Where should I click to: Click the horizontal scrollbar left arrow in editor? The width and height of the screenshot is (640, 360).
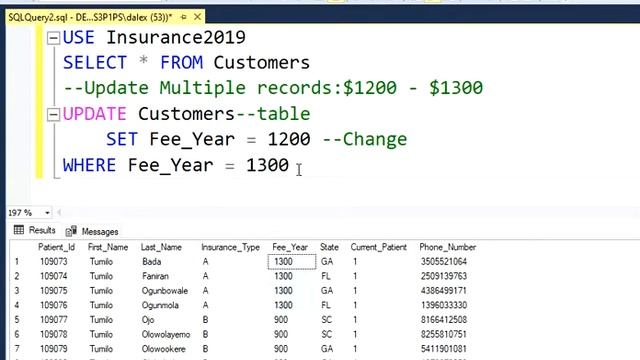pos(59,212)
